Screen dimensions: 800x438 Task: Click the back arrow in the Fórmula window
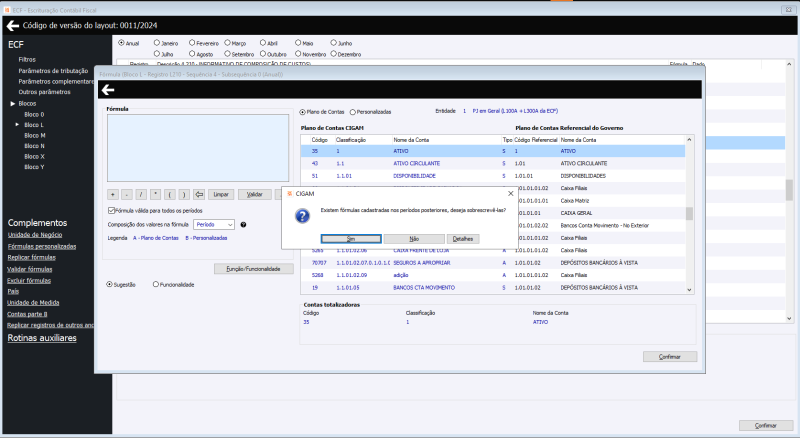pos(107,89)
